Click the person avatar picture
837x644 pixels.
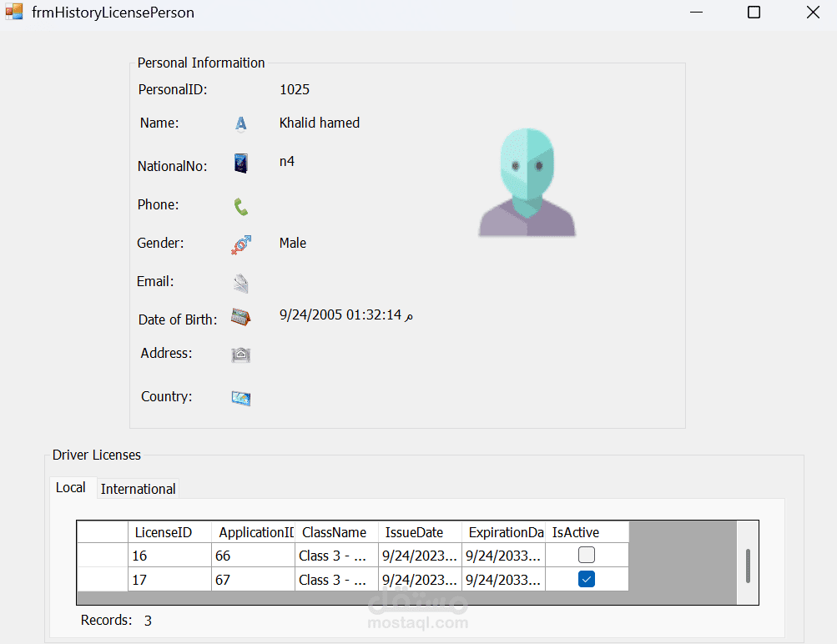tap(527, 183)
